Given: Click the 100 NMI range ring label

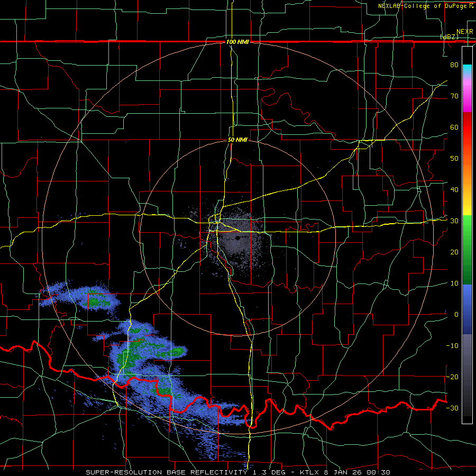Looking at the screenshot, I should [237, 42].
